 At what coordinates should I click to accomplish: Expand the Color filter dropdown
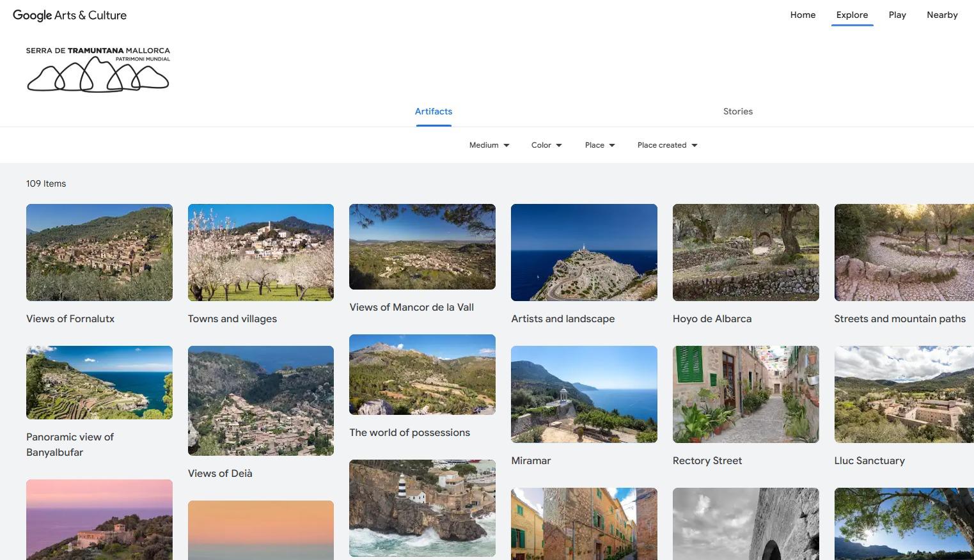click(546, 145)
